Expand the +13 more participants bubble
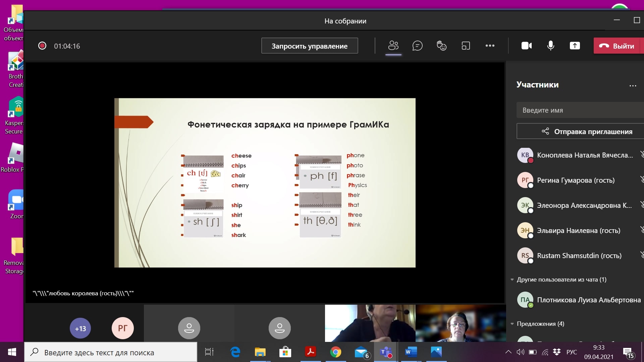This screenshot has width=644, height=362. pyautogui.click(x=80, y=328)
